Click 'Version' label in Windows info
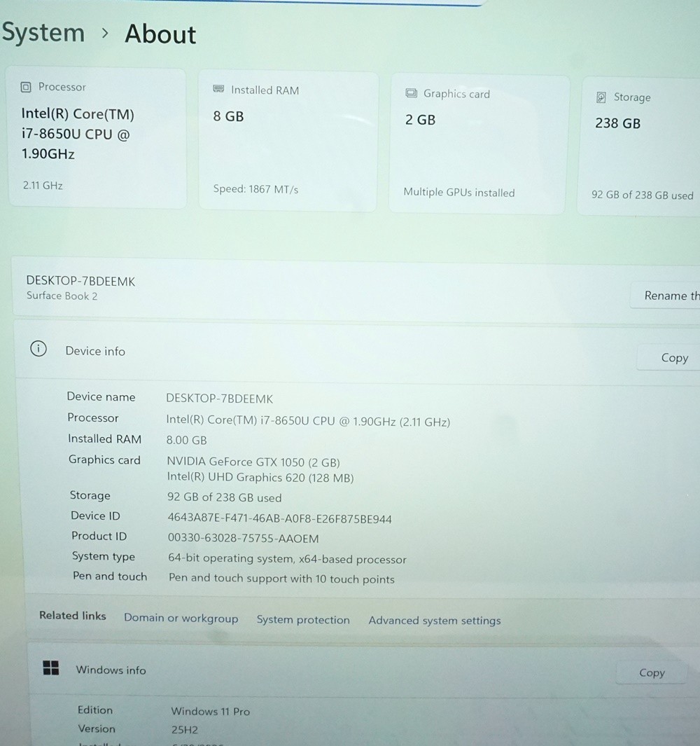 [x=97, y=728]
